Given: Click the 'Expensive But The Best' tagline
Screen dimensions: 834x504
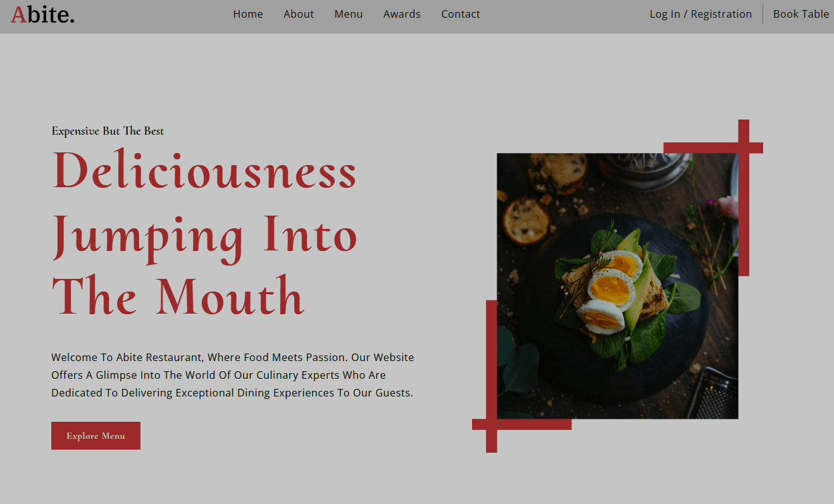Looking at the screenshot, I should pos(108,131).
